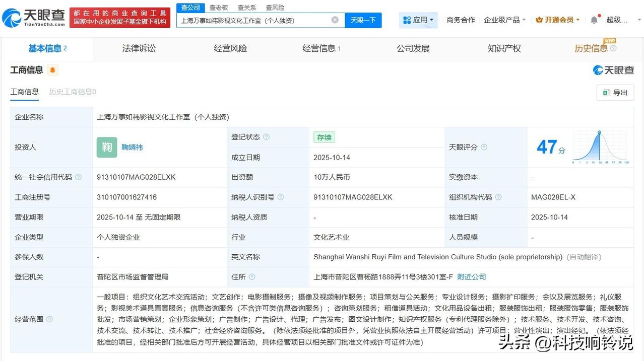The image size is (644, 361).
Task: Click the 存续 status badge
Action: click(324, 137)
